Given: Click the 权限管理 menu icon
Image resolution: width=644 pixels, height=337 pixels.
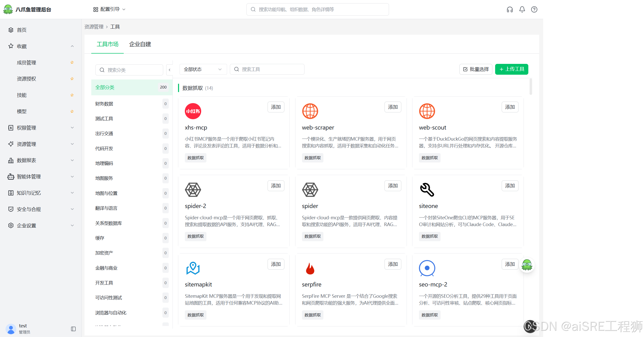Looking at the screenshot, I should [x=11, y=128].
